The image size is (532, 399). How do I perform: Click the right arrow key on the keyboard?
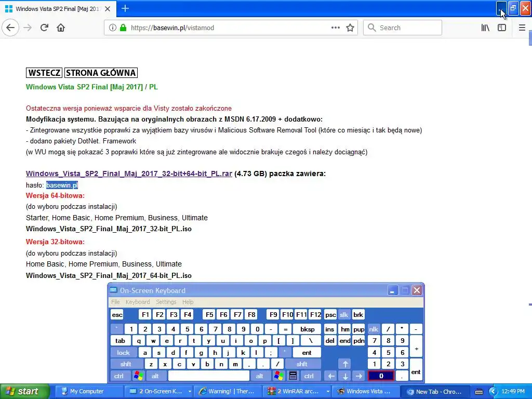[359, 376]
